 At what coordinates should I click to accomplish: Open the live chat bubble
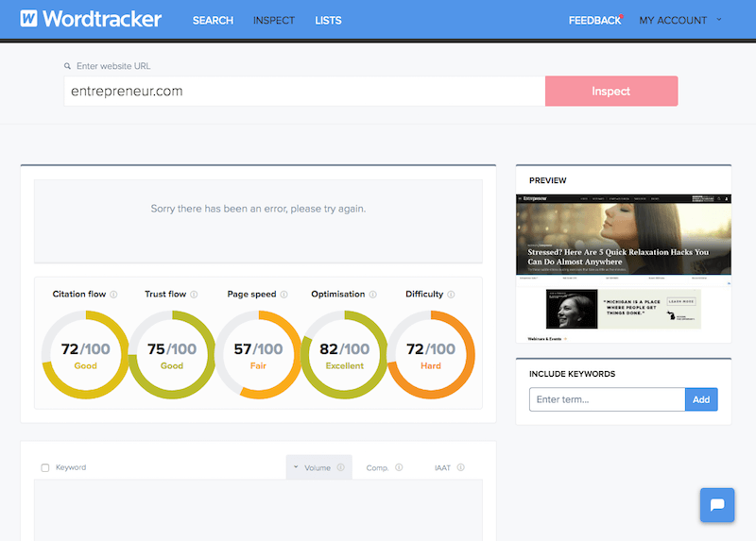point(717,505)
